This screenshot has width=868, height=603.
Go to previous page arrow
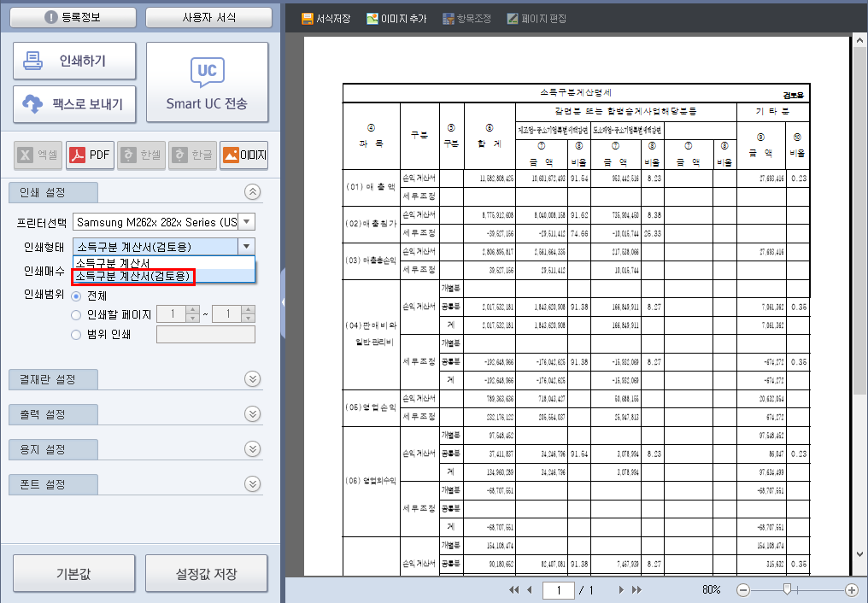530,590
